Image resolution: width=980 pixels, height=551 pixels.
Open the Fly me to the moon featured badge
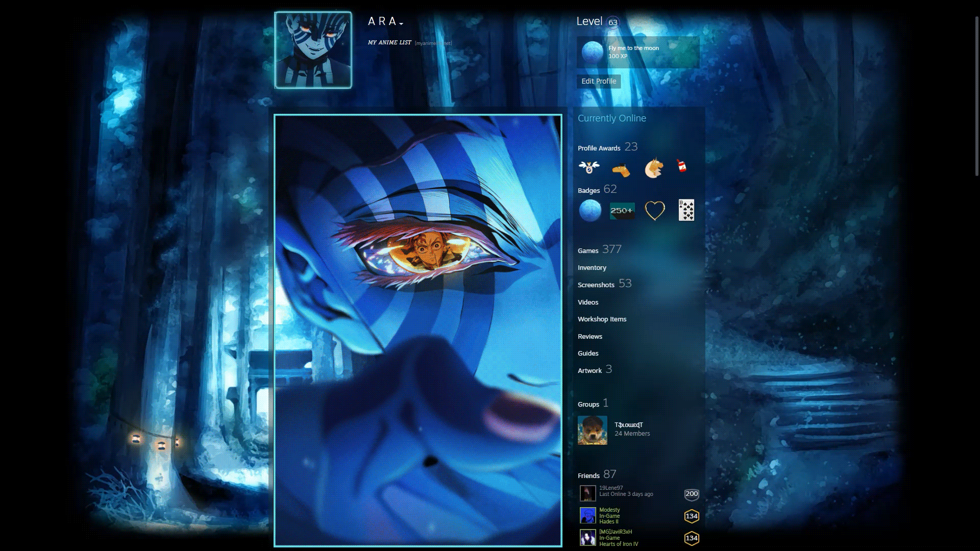coord(638,52)
